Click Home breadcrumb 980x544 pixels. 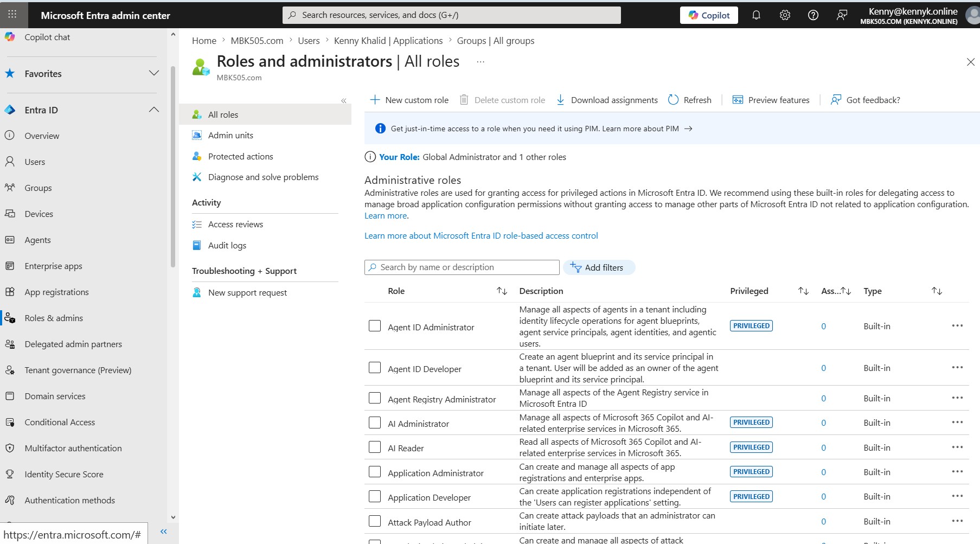pos(204,41)
